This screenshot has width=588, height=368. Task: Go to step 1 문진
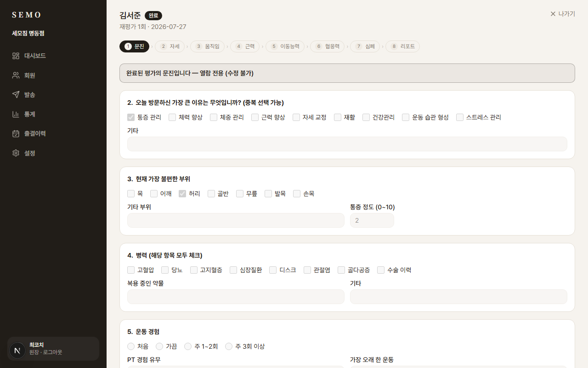tap(134, 46)
